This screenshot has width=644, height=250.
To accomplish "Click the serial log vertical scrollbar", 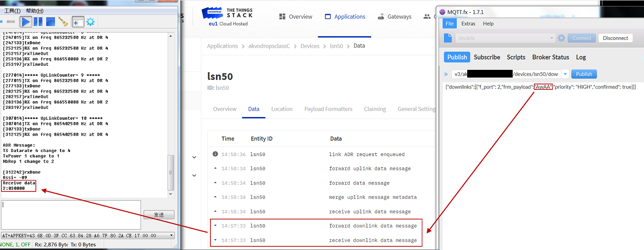I will click(171, 172).
